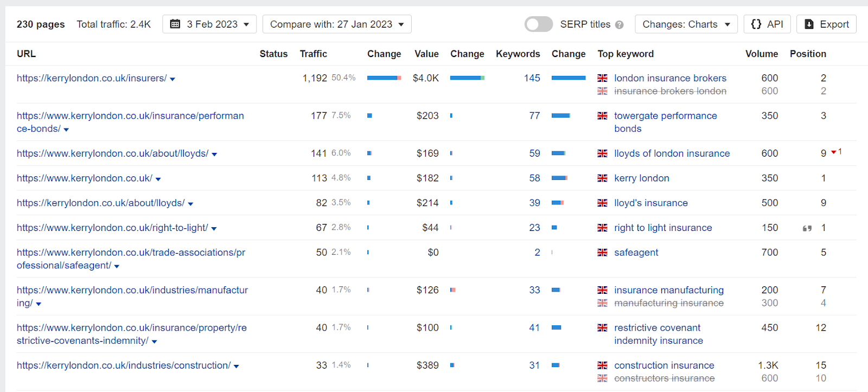Click the calendar icon in date selector
This screenshot has height=392, width=868.
coord(175,24)
